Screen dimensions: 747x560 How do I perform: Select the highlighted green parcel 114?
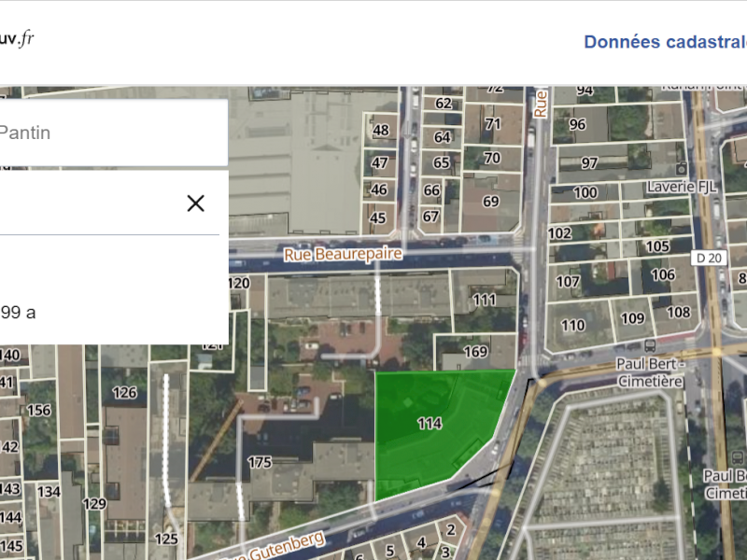(430, 425)
